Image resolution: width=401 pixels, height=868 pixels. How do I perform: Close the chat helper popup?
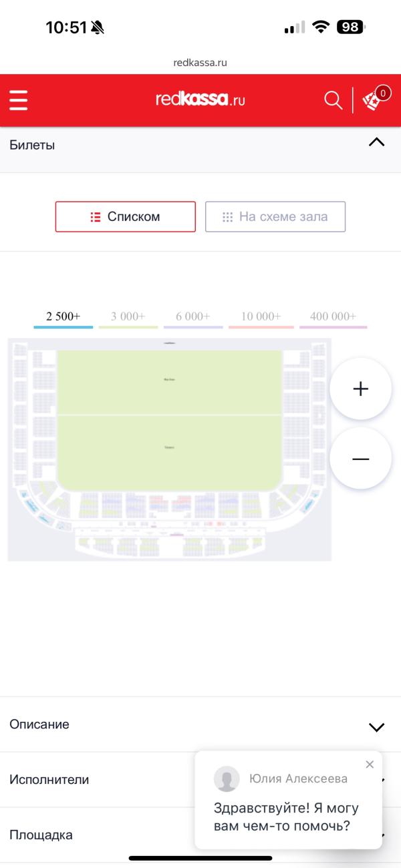(x=370, y=765)
